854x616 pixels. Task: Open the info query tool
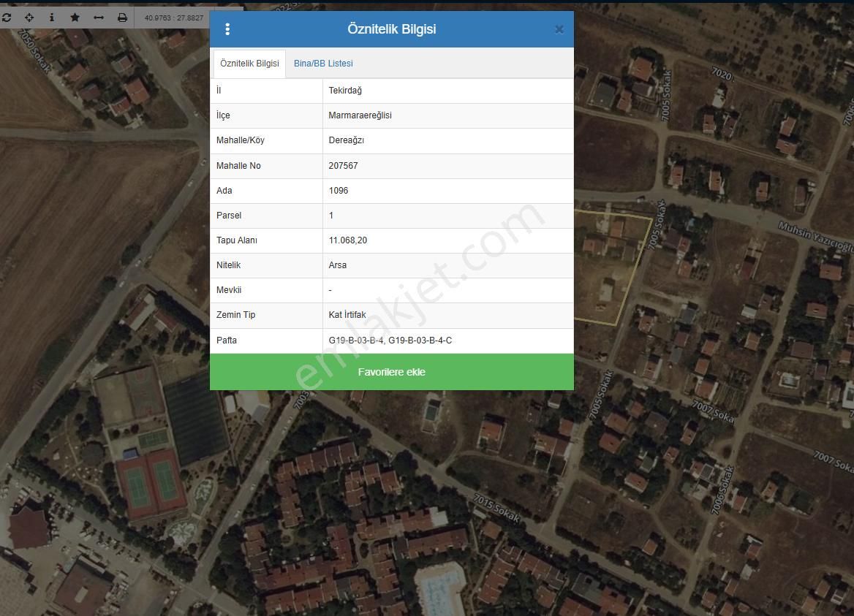(x=52, y=18)
